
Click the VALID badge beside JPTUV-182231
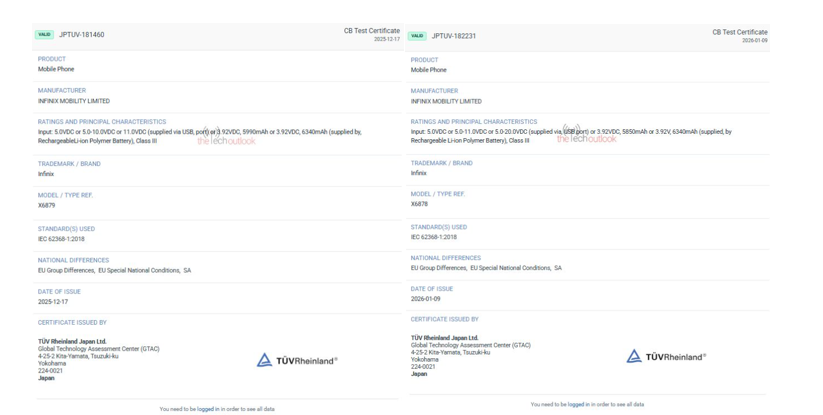point(418,36)
